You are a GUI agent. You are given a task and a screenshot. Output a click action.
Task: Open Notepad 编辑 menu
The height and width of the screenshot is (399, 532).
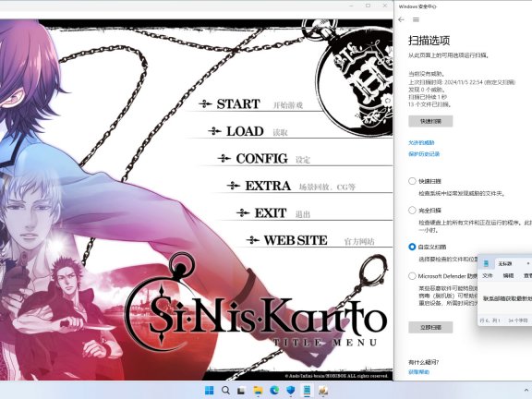[508, 276]
